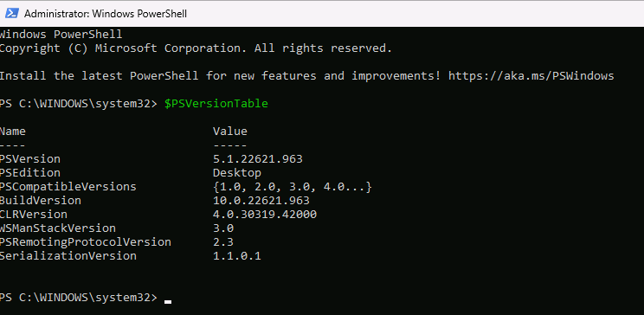Click the PSRemotingProtocolVersion value 2.3
644x315 pixels.
(x=223, y=242)
